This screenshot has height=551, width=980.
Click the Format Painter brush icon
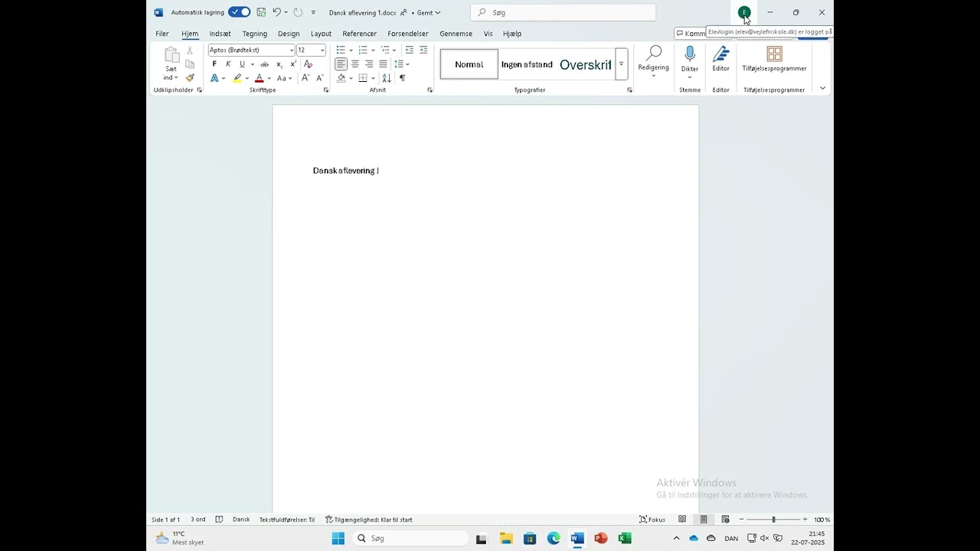pos(190,78)
